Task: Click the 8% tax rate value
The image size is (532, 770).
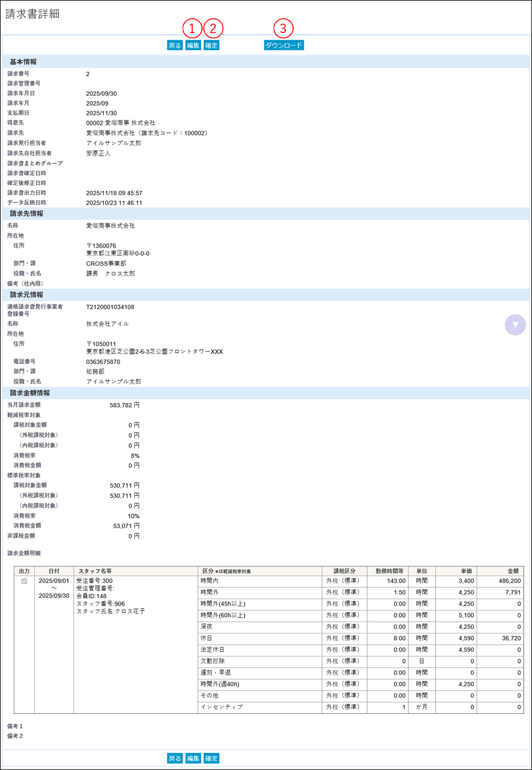Action: click(x=135, y=456)
